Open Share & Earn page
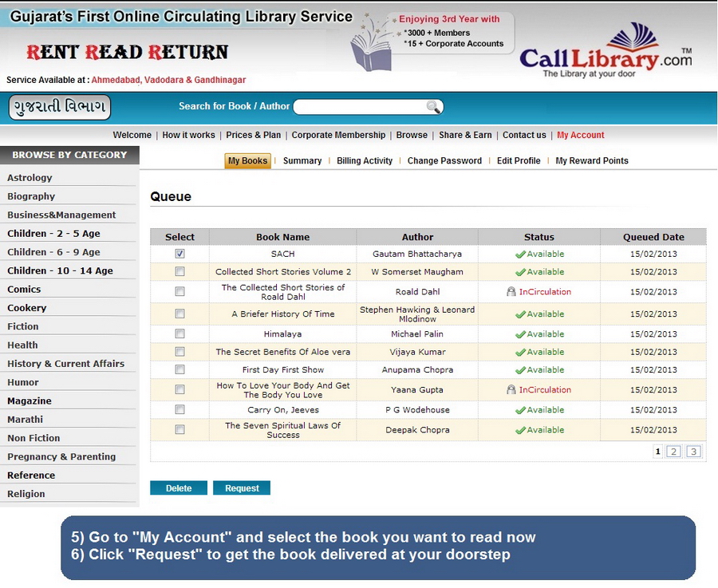Screen dimensions: 718x588 click(x=465, y=135)
